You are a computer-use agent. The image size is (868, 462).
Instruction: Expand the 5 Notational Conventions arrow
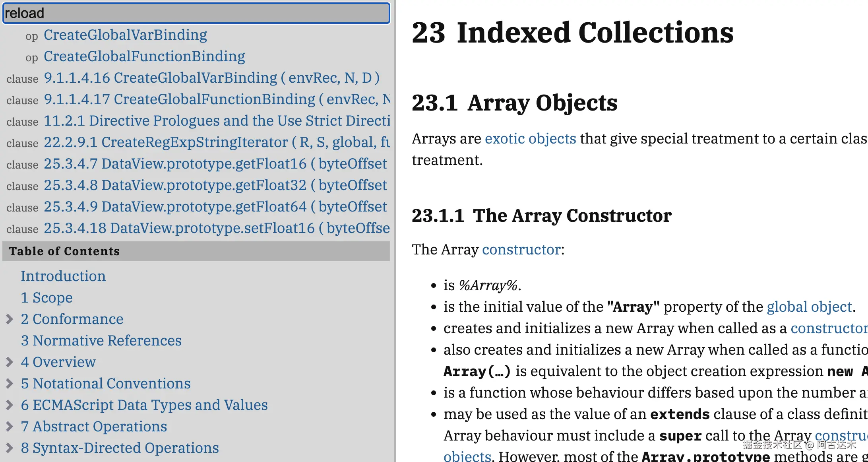pyautogui.click(x=10, y=384)
